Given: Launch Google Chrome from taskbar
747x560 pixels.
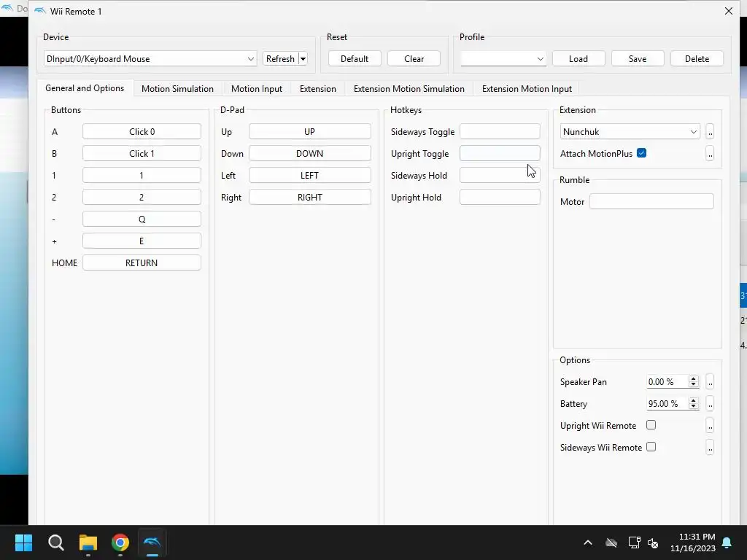Looking at the screenshot, I should pos(120,542).
